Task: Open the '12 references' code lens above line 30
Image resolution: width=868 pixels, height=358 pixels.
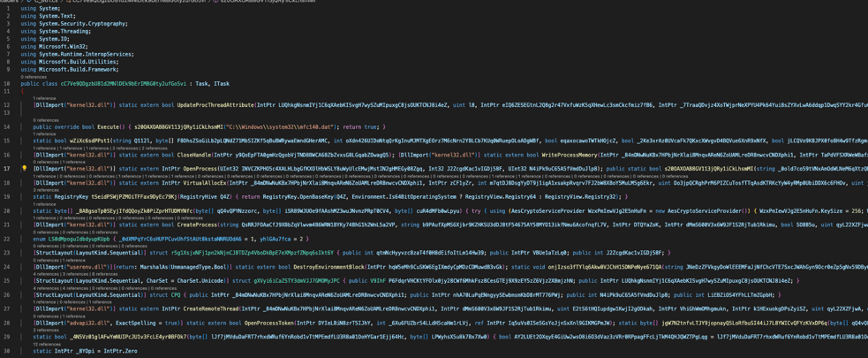Action: click(46, 345)
